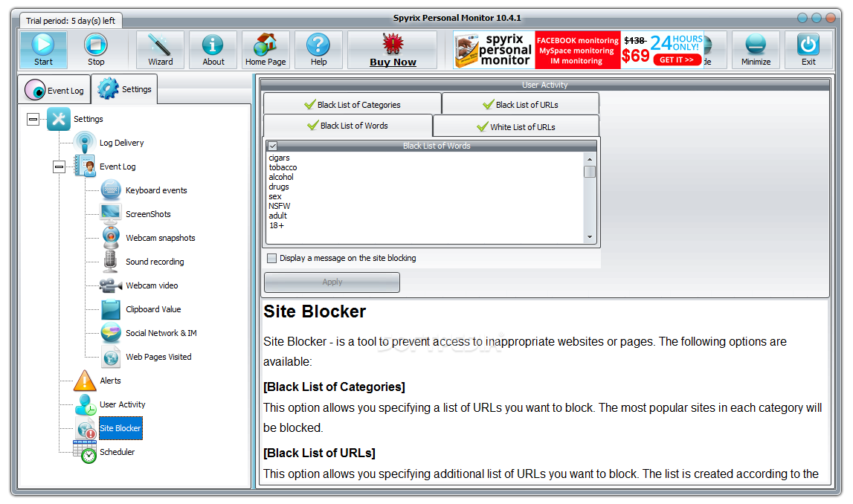This screenshot has height=504, width=853.
Task: Click the Buy Now link text
Action: 393,62
